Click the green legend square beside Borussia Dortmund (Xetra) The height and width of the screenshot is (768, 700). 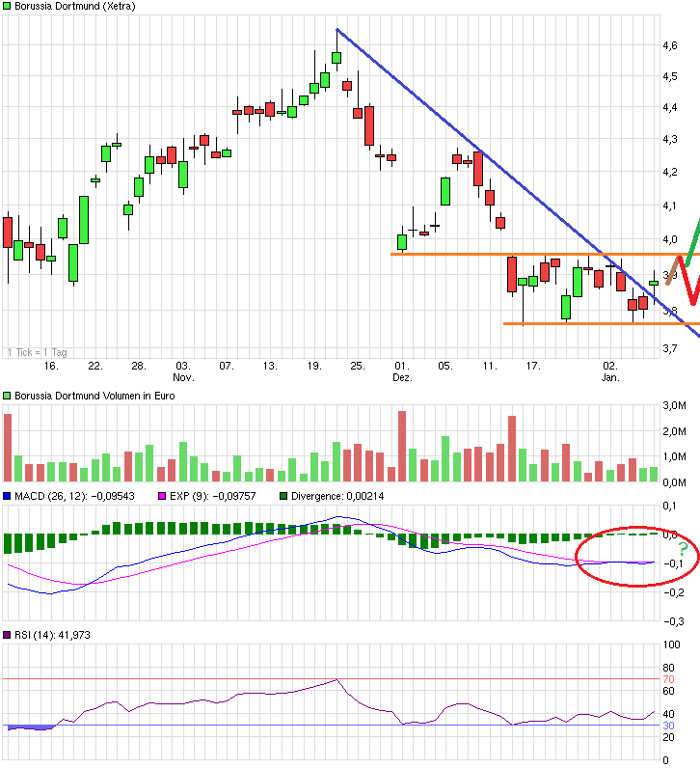pyautogui.click(x=7, y=7)
